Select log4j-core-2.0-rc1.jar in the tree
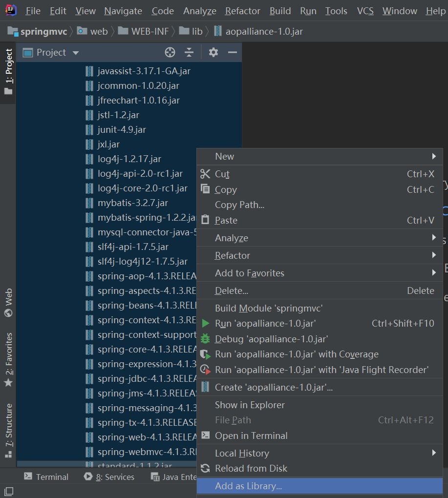 142,188
